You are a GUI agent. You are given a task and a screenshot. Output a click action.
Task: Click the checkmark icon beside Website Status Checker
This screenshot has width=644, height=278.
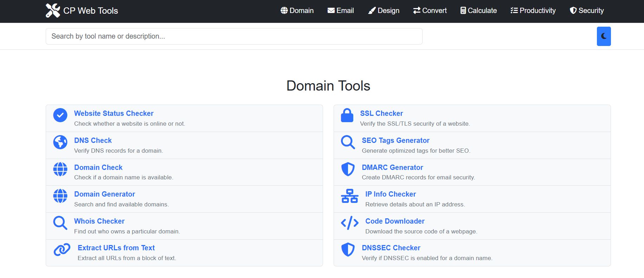(60, 115)
